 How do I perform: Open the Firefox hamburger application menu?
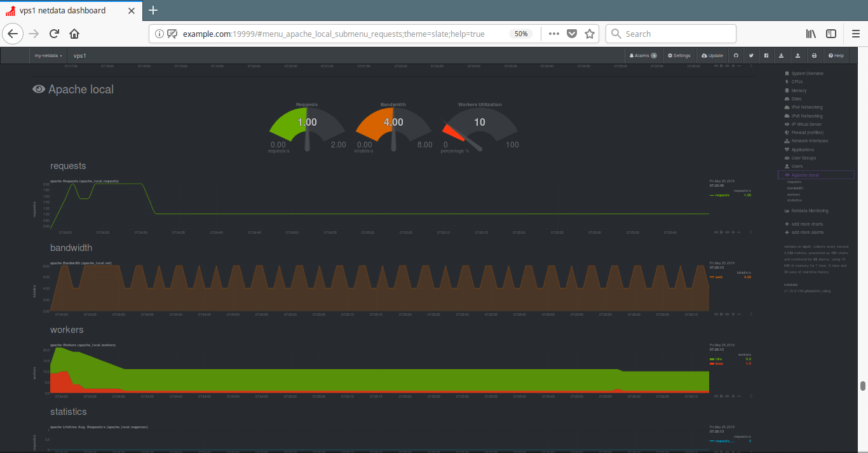coord(855,34)
